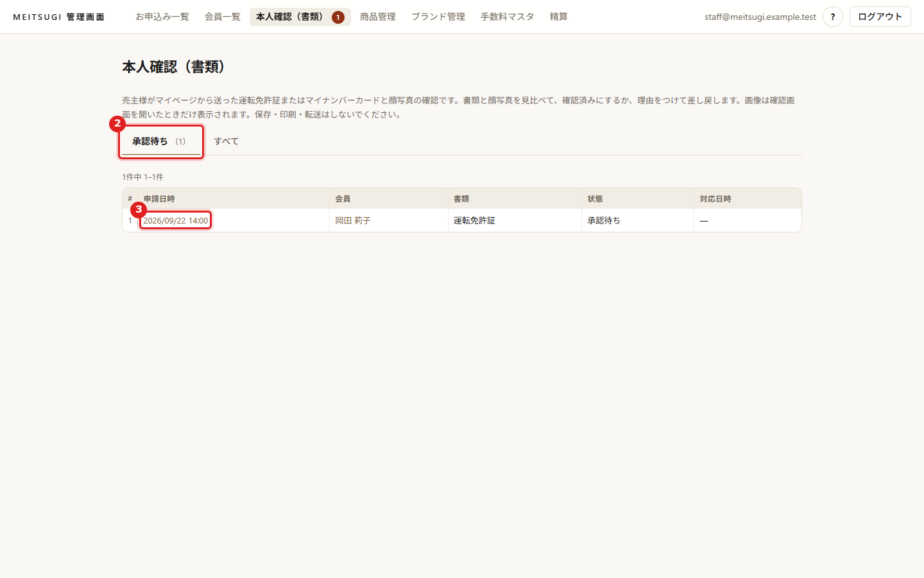Open the お申込み一覧 menu
924x578 pixels.
[x=162, y=17]
